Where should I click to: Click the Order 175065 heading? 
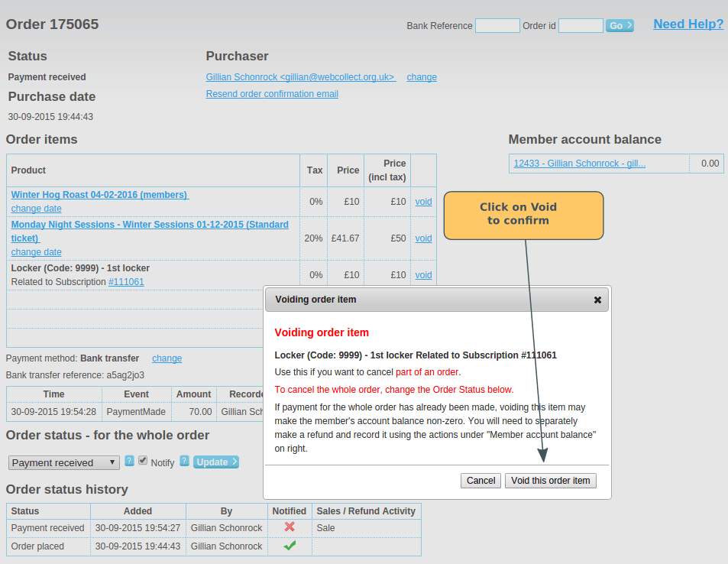52,24
